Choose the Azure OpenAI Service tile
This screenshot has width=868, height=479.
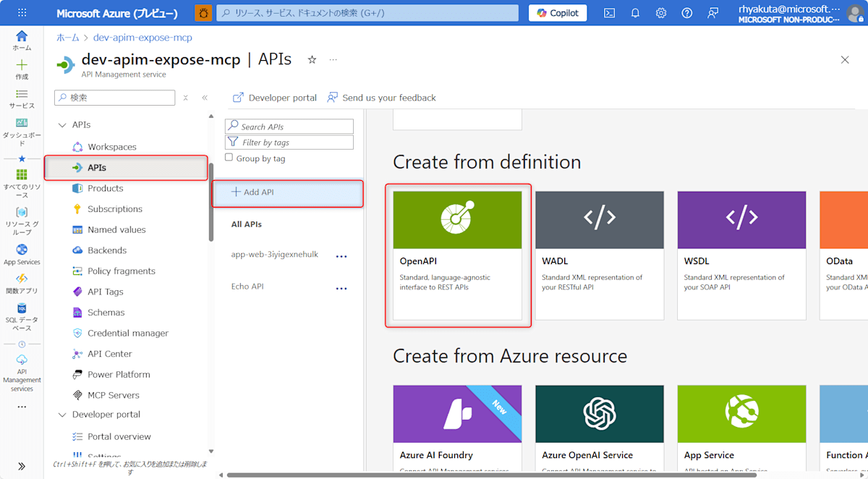(600, 428)
